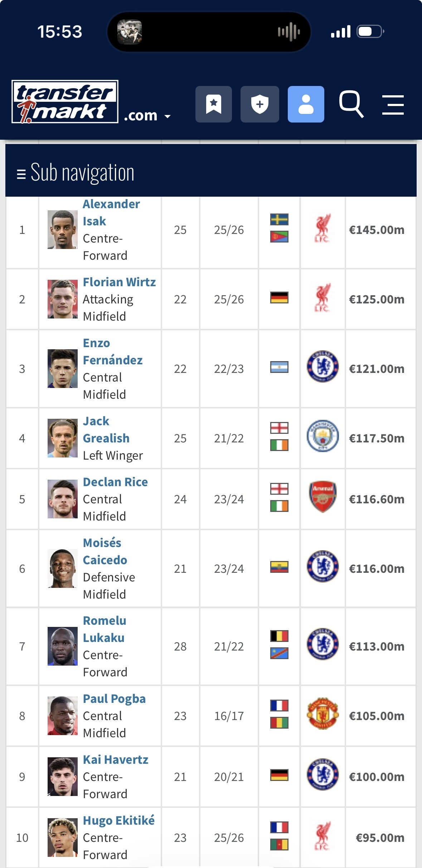422x868 pixels.
Task: Open the user profile icon
Action: pyautogui.click(x=306, y=104)
